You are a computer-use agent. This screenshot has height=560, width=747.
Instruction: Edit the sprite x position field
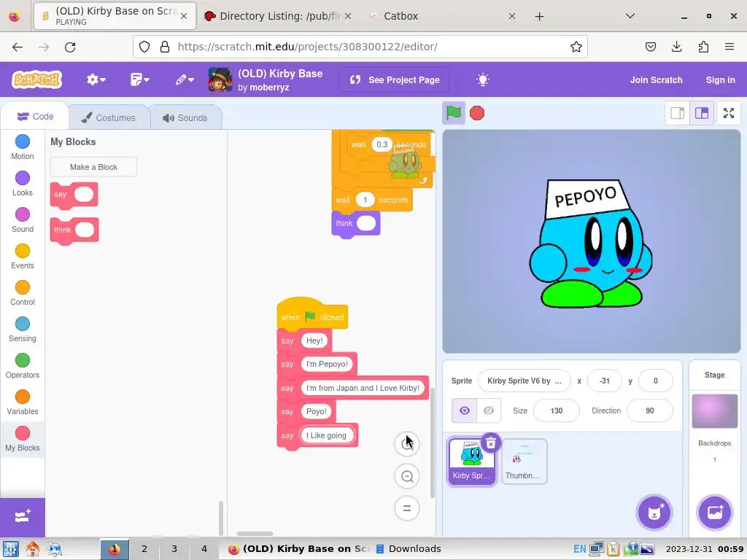tap(605, 381)
